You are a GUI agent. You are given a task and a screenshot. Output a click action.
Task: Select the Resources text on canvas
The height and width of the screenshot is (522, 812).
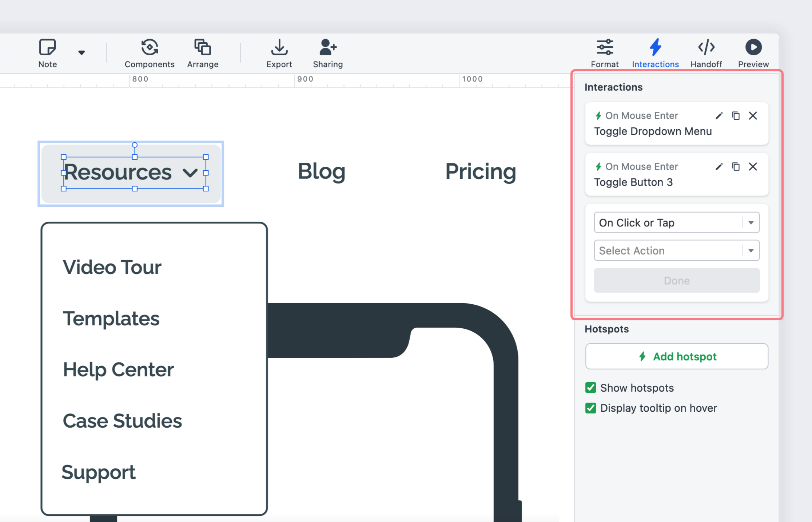[118, 172]
